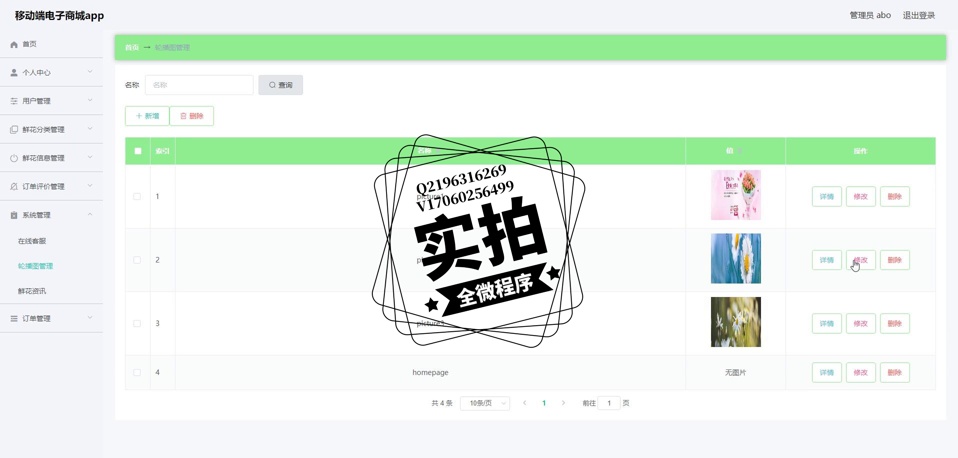Check the checkbox for row 1
Viewport: 958px width, 458px height.
click(137, 197)
